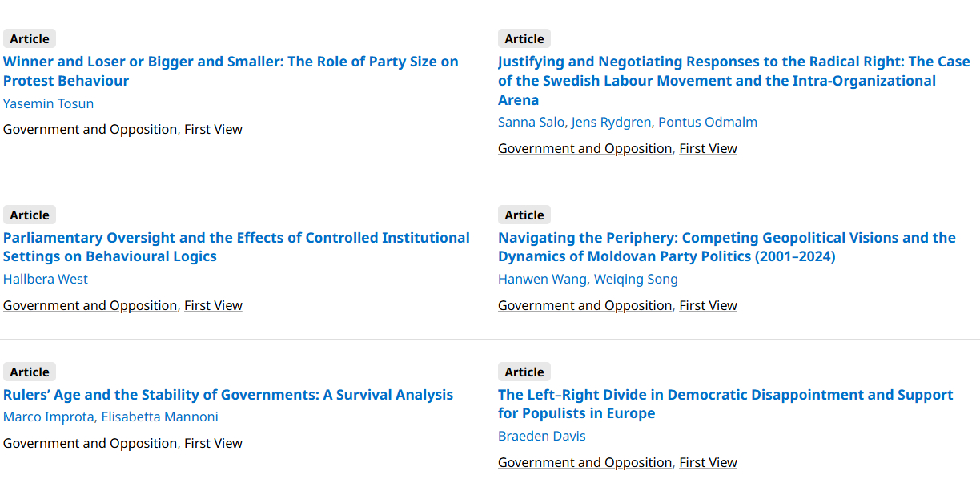This screenshot has height=499, width=980.
Task: View Marco Improta's author page
Action: (48, 417)
